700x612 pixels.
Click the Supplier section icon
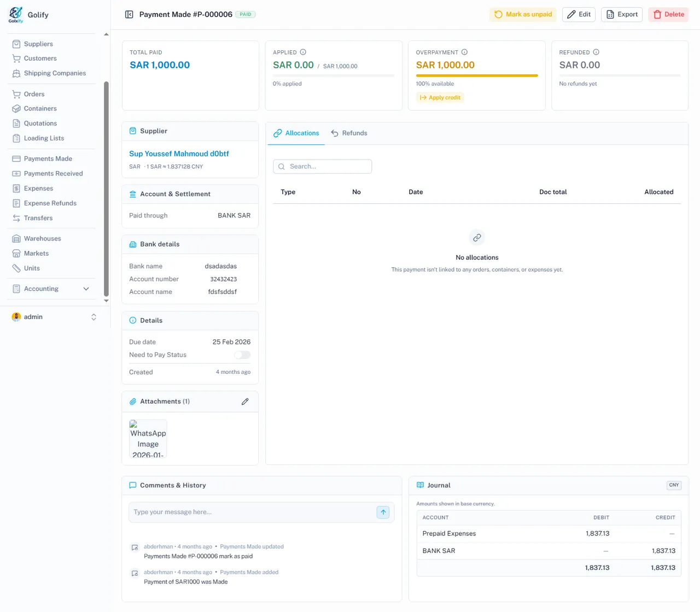(x=133, y=131)
